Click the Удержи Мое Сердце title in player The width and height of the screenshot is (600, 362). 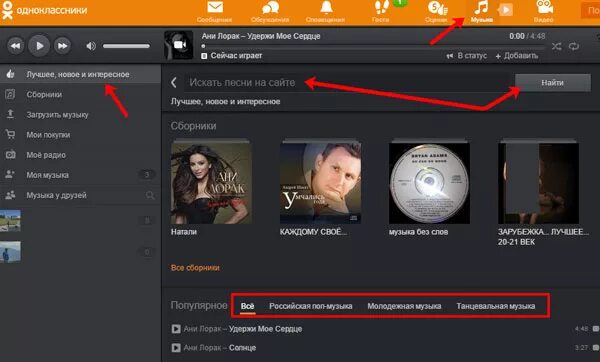point(284,36)
